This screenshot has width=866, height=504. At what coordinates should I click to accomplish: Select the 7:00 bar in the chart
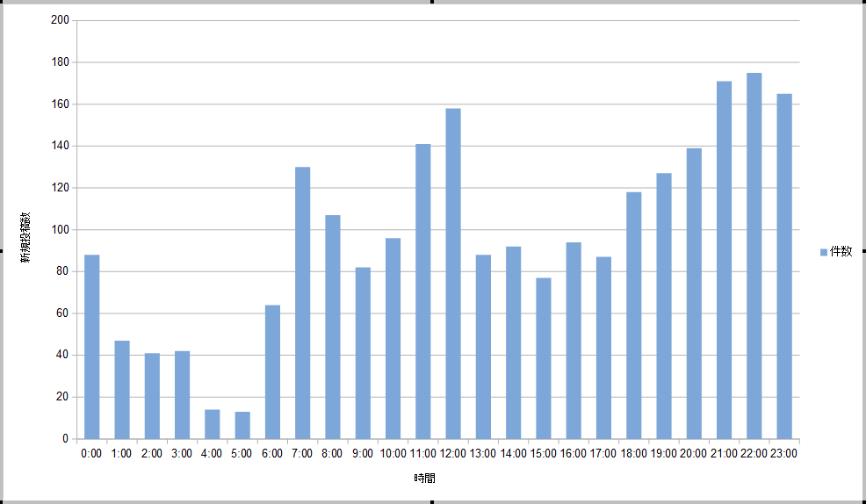[x=303, y=303]
